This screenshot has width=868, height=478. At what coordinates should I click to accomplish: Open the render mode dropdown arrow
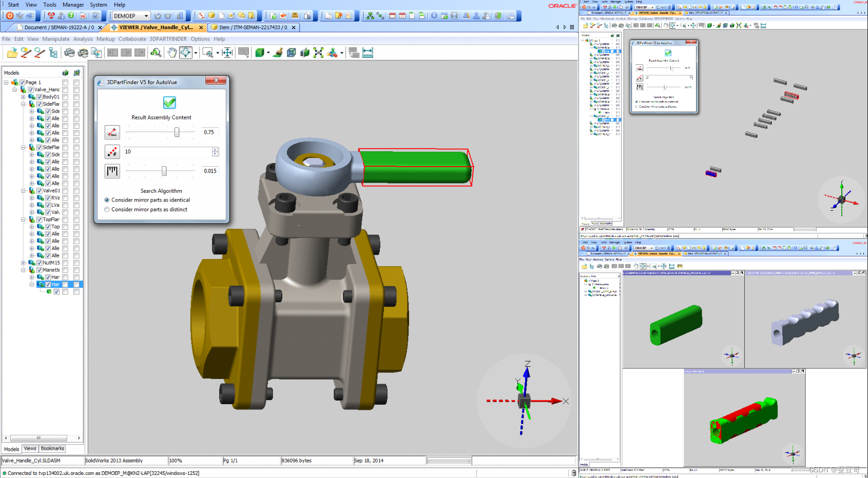tap(268, 53)
